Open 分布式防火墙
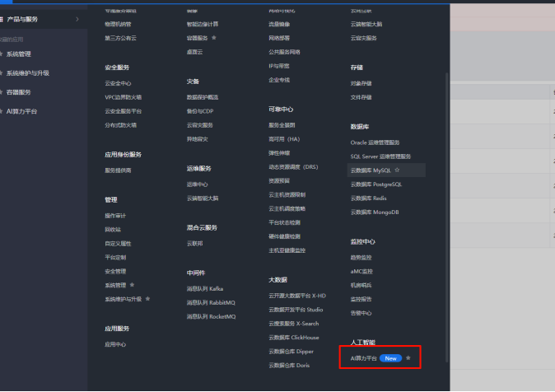This screenshot has width=555, height=392. [x=120, y=125]
